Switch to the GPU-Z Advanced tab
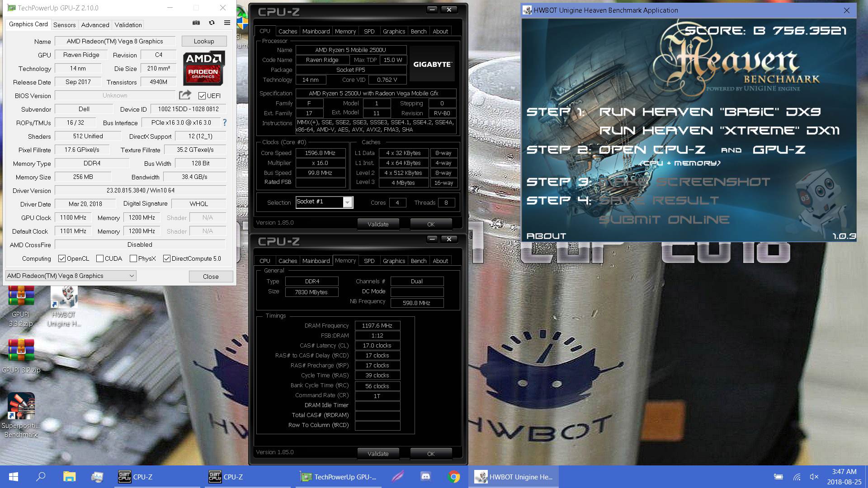This screenshot has height=488, width=868. [x=95, y=25]
